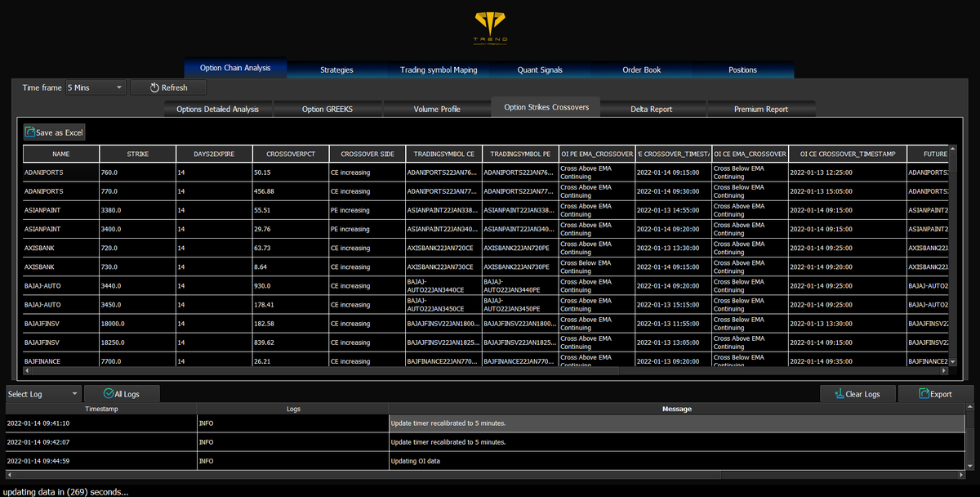Image resolution: width=980 pixels, height=497 pixels.
Task: Switch to Volume Profile sub-tab
Action: click(x=436, y=109)
